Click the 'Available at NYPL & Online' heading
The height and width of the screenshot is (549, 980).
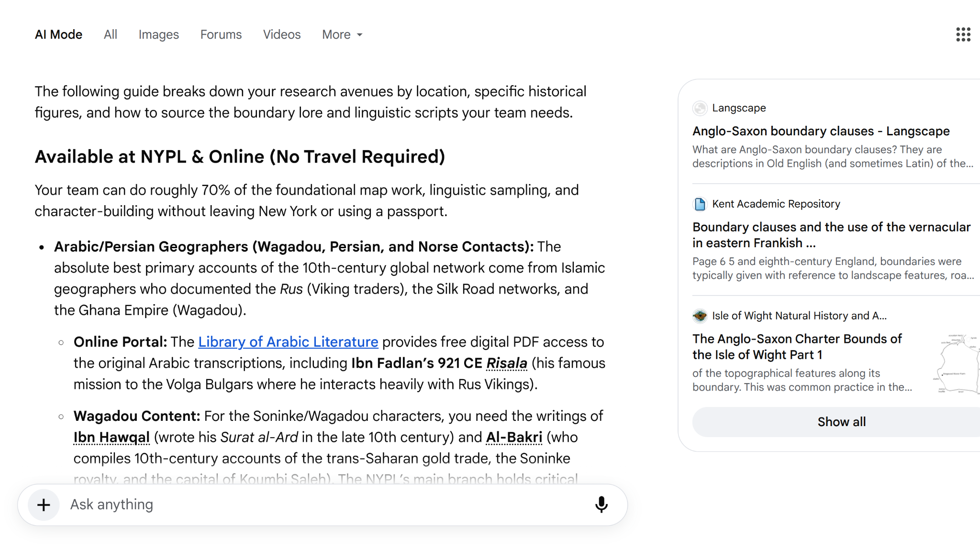pos(240,157)
